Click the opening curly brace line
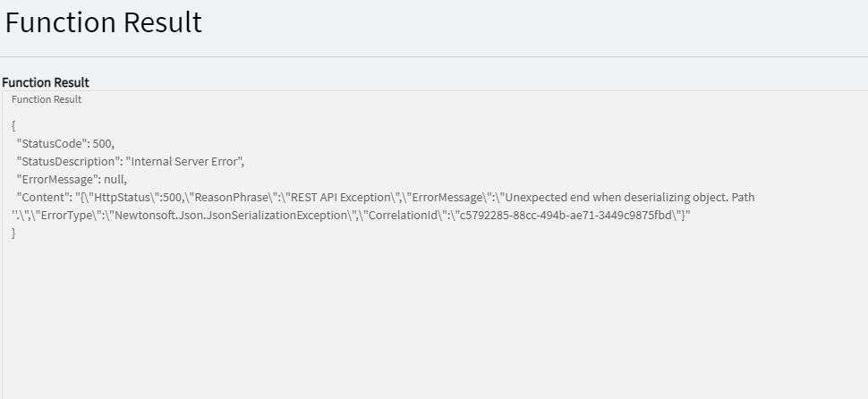 13,125
